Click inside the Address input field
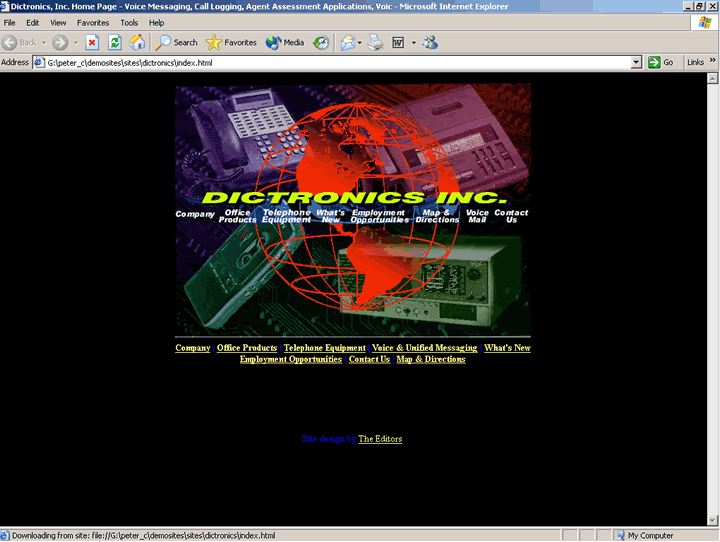Viewport: 720px width, 542px height. 338,62
